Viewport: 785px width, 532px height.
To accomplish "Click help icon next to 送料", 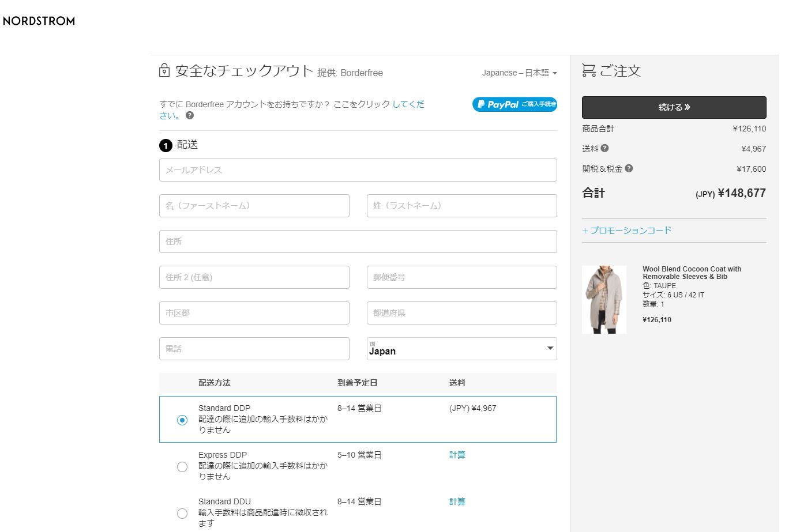I will pos(604,148).
